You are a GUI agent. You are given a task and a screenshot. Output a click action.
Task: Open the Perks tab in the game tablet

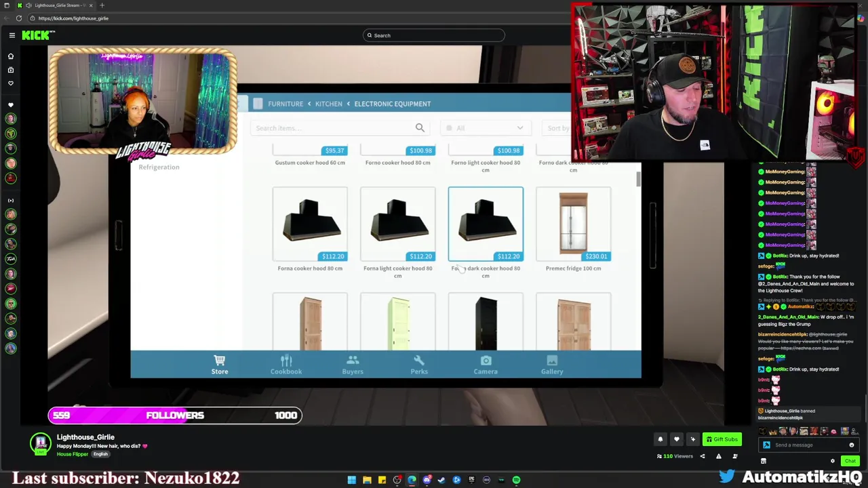(419, 365)
